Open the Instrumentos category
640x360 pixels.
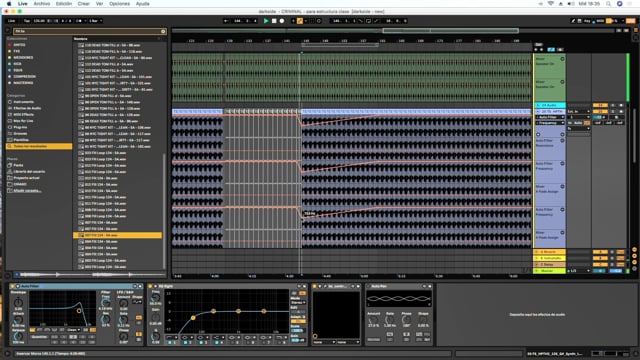23,102
